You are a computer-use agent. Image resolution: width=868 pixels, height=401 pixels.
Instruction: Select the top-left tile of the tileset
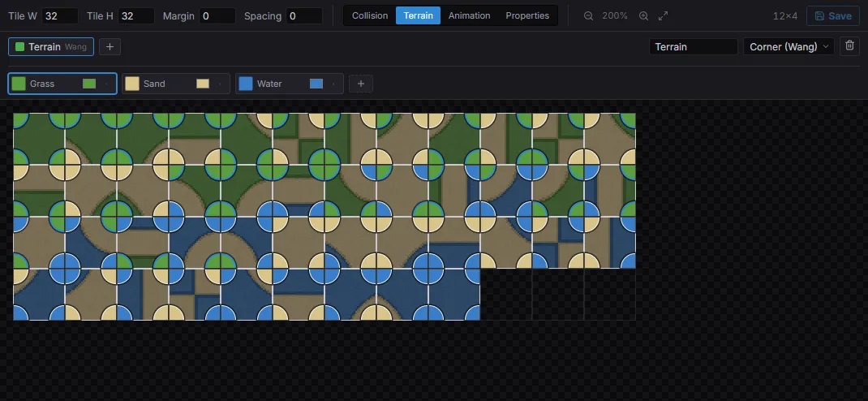click(x=39, y=139)
